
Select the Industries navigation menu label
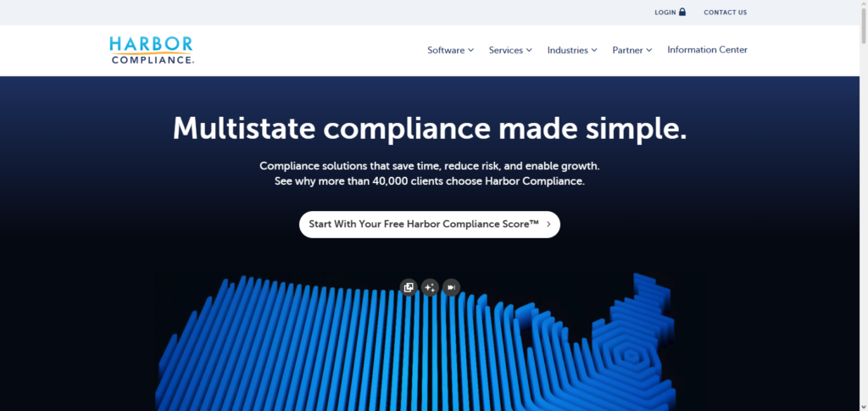pos(567,50)
